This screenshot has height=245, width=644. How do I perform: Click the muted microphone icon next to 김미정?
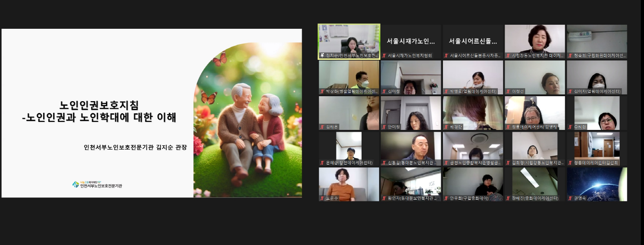[384, 91]
